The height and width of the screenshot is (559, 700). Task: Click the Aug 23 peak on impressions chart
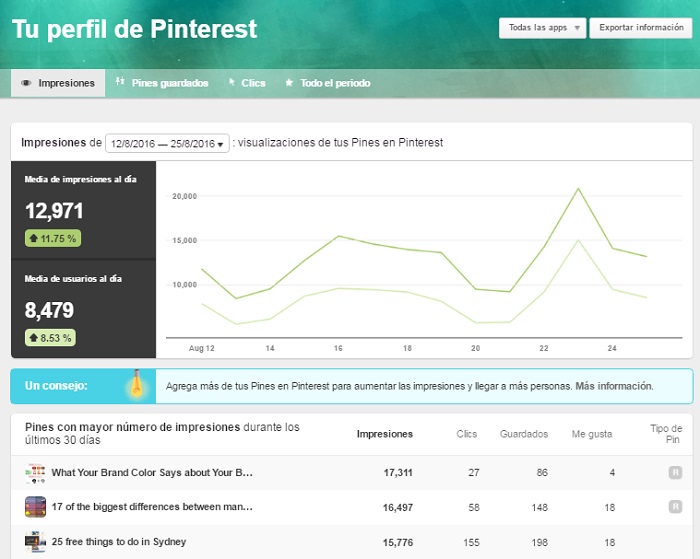577,188
